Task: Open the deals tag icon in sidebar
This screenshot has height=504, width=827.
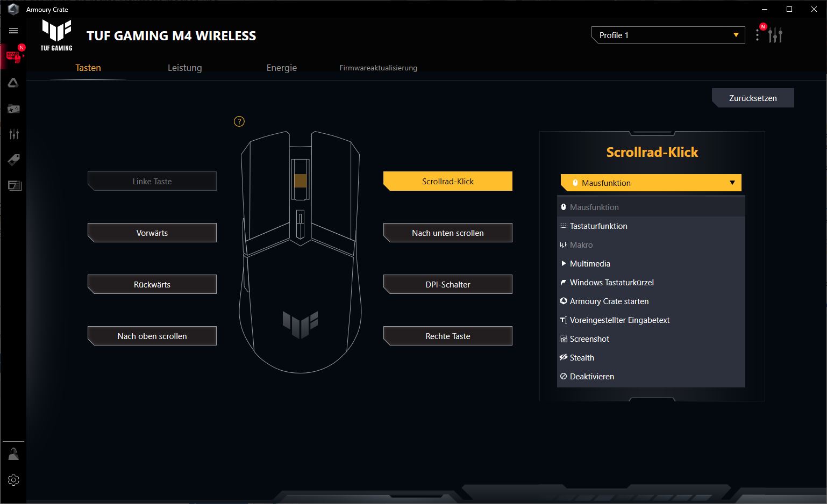Action: pyautogui.click(x=13, y=160)
